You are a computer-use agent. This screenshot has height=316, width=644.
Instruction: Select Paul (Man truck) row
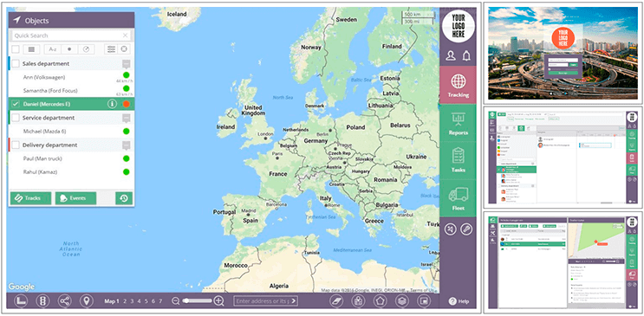[71, 158]
